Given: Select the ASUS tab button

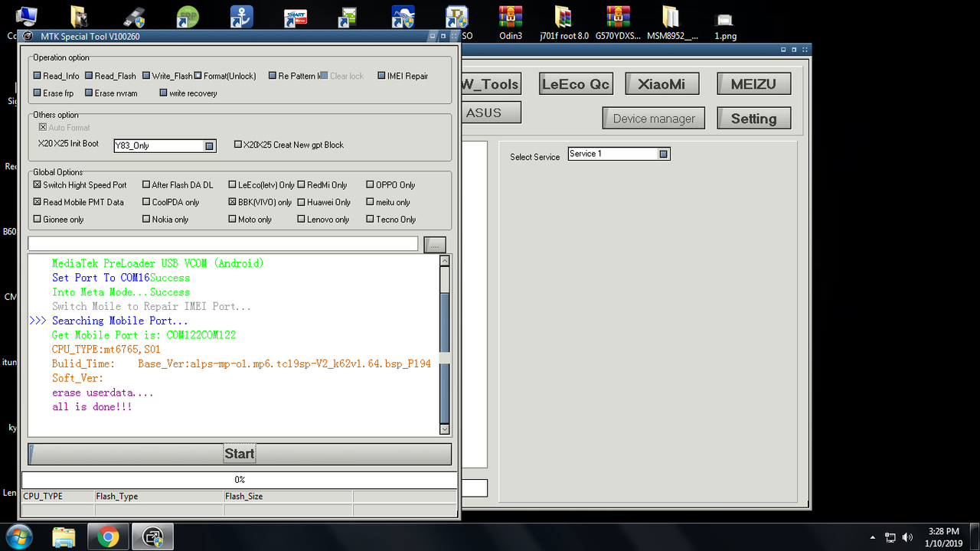Looking at the screenshot, I should click(x=490, y=112).
